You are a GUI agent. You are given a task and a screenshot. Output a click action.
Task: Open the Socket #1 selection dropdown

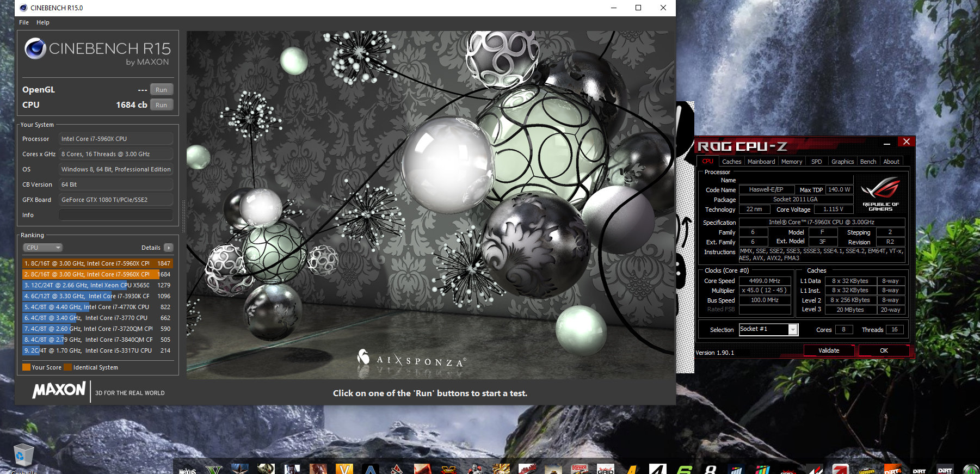tap(768, 329)
